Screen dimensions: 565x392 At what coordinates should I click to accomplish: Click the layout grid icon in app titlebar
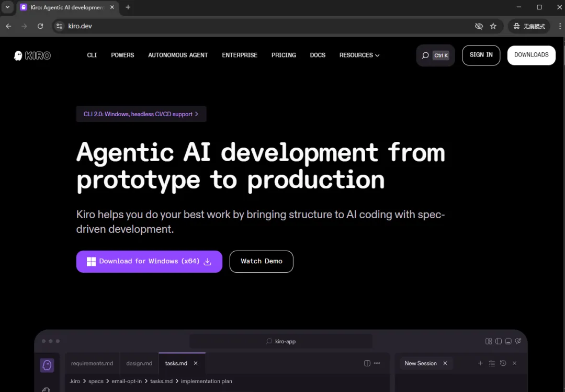tap(489, 341)
